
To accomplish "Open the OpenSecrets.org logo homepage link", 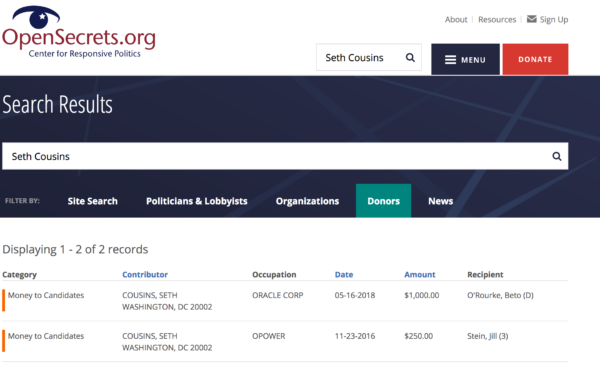I will [x=79, y=32].
